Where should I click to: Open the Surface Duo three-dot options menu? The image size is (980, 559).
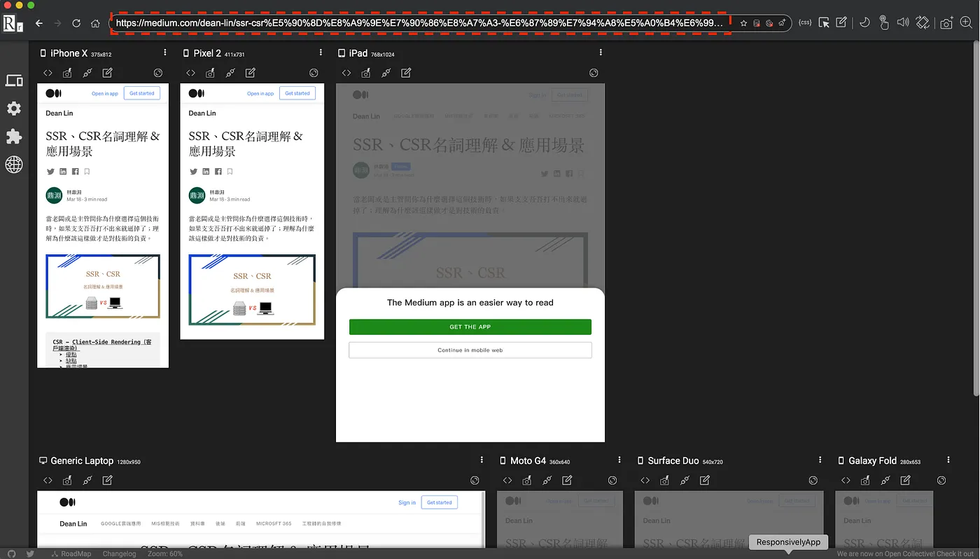click(820, 460)
